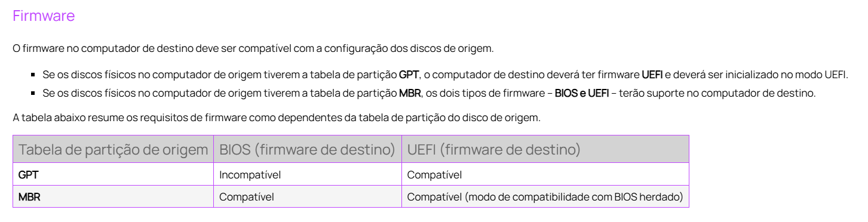This screenshot has height=222, width=868.
Task: Click the Compatível cell under BIOS for MBR
Action: tap(308, 196)
